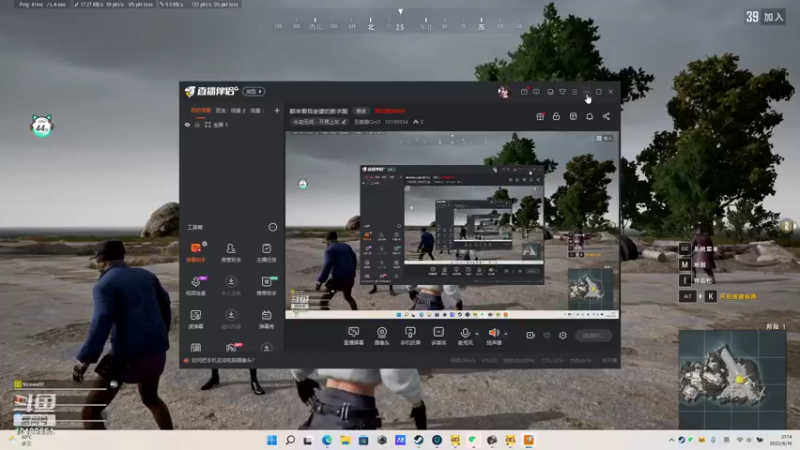Screen dimensions: 800x450
Task: Open the danmaku show TV tool
Action: 266,319
